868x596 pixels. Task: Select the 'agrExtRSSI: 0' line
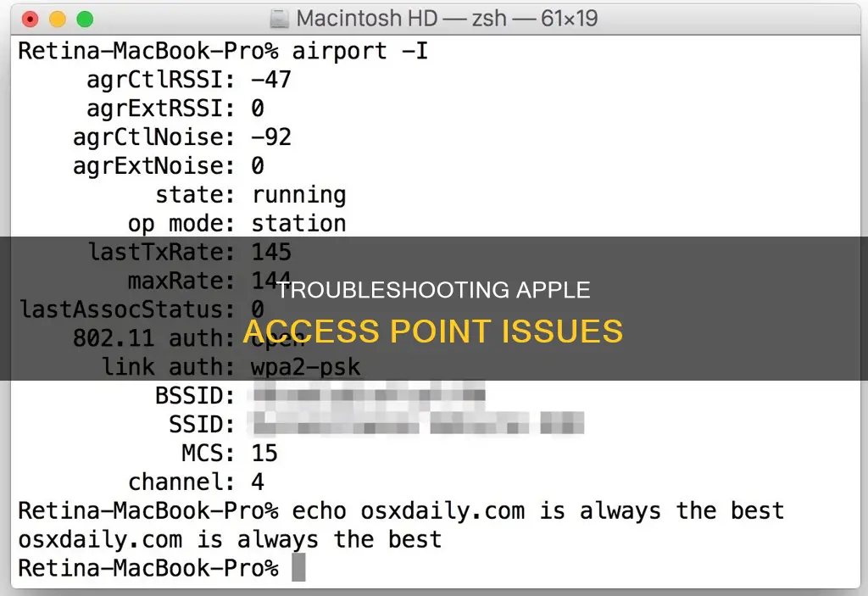pos(175,109)
